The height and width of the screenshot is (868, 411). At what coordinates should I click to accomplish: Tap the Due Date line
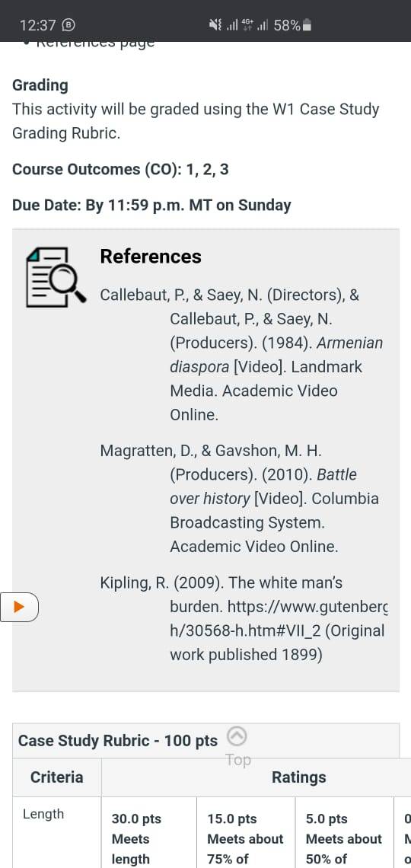151,206
